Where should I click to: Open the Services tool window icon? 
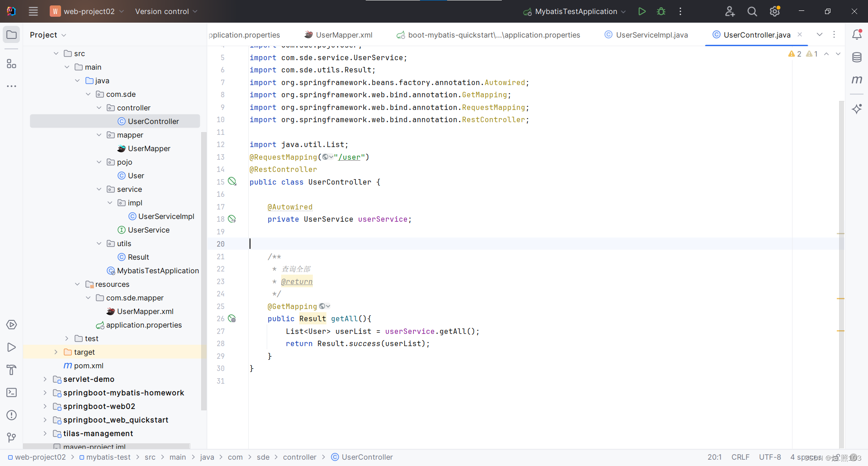[12, 325]
